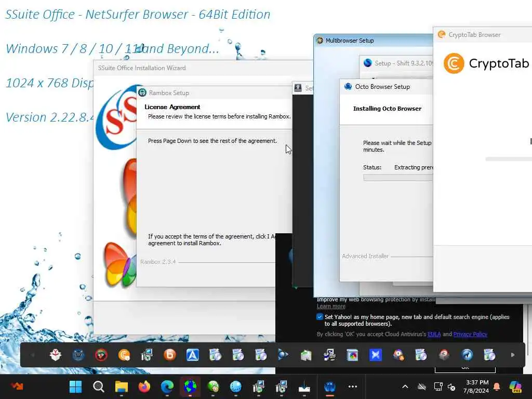Click the Octo Browser Setup title
Screen dimensions: 532x399
click(382, 87)
